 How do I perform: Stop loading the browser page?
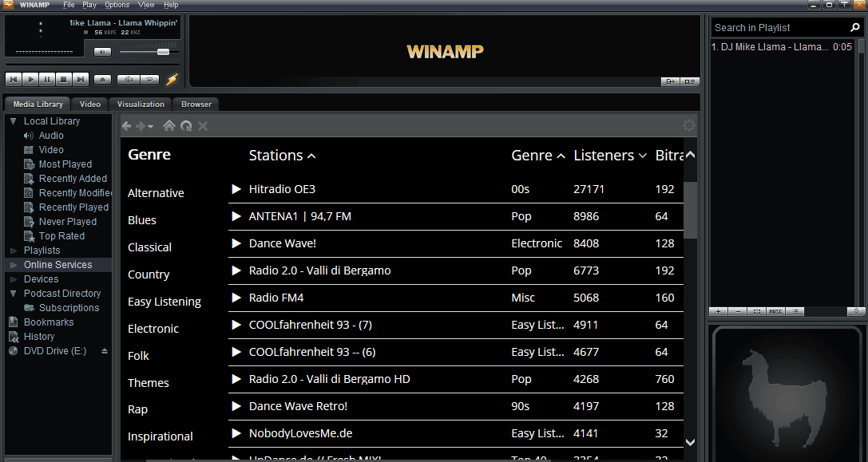(x=203, y=126)
